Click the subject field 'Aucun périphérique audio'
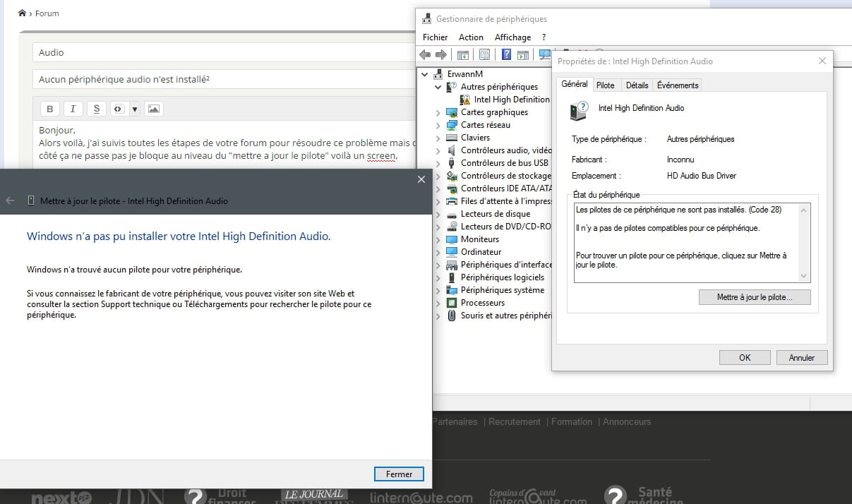Viewport: 852px width, 504px height. point(224,79)
